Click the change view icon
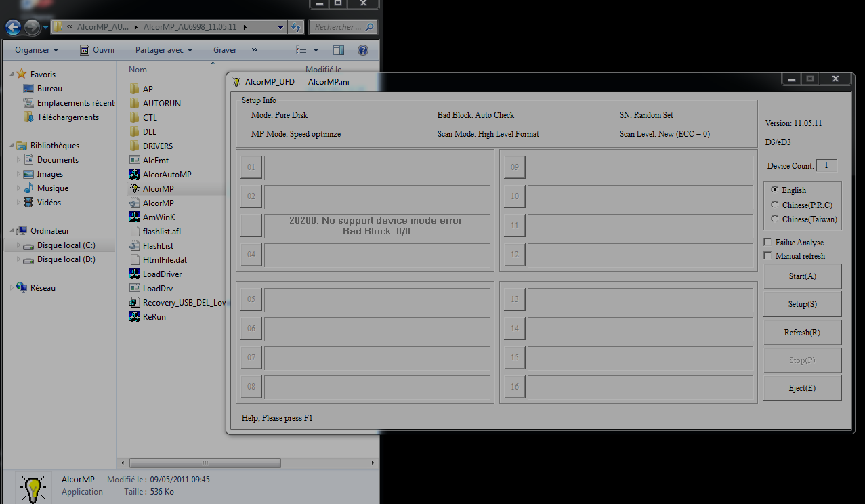Viewport: 865px width, 504px height. tap(302, 50)
